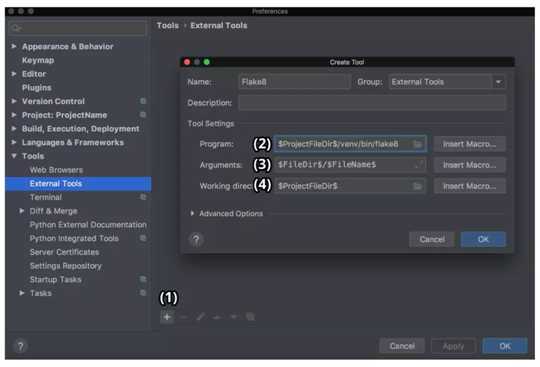The width and height of the screenshot is (540, 367).
Task: Open help in Preferences window
Action: pyautogui.click(x=20, y=346)
